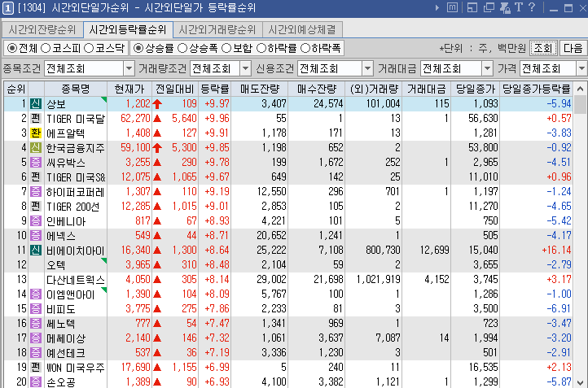This screenshot has height=388, width=588.
Task: Toggle the pin lock icon in title bar
Action: pyautogui.click(x=505, y=7)
